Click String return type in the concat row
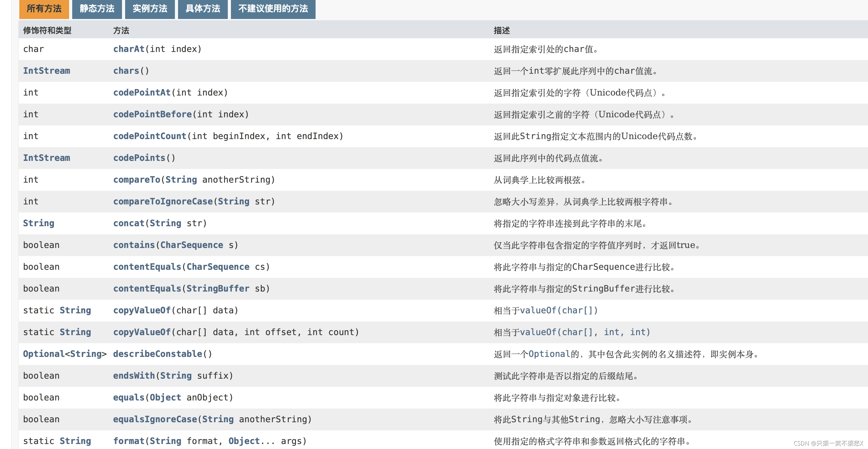This screenshot has height=449, width=868. pyautogui.click(x=38, y=223)
